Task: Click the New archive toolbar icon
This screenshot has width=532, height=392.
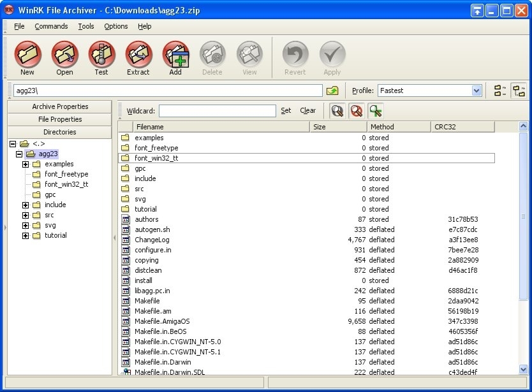Action: (x=28, y=54)
